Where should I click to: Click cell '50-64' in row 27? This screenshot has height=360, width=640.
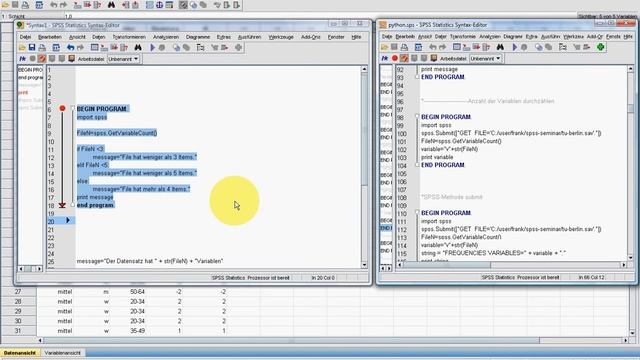tap(138, 292)
